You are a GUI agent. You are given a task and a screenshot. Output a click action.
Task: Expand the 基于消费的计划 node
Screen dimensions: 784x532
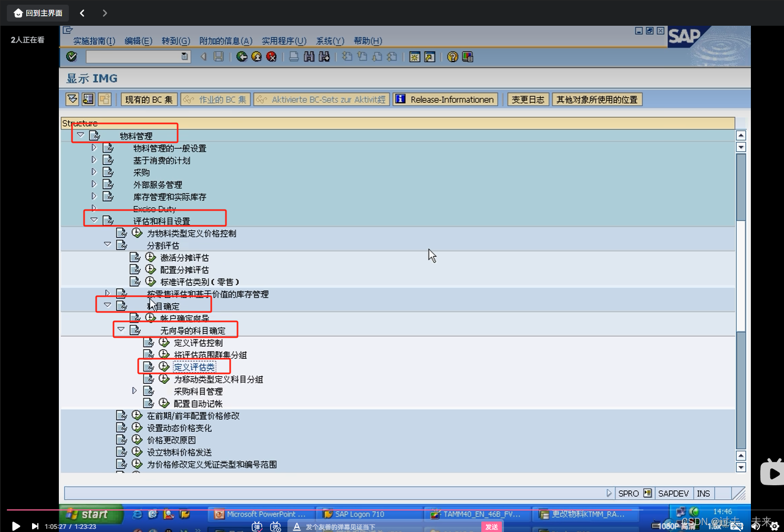94,160
